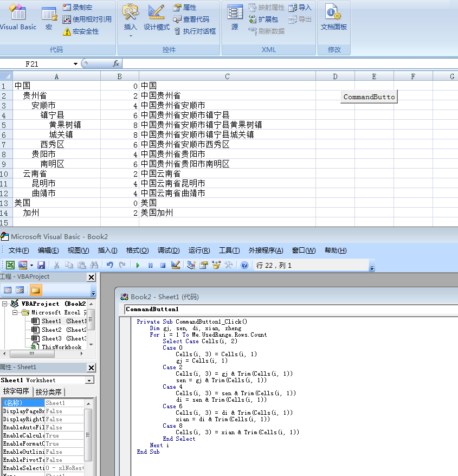Image resolution: width=458 pixels, height=476 pixels.
Task: Open the 运行(R) menu
Action: pyautogui.click(x=199, y=250)
